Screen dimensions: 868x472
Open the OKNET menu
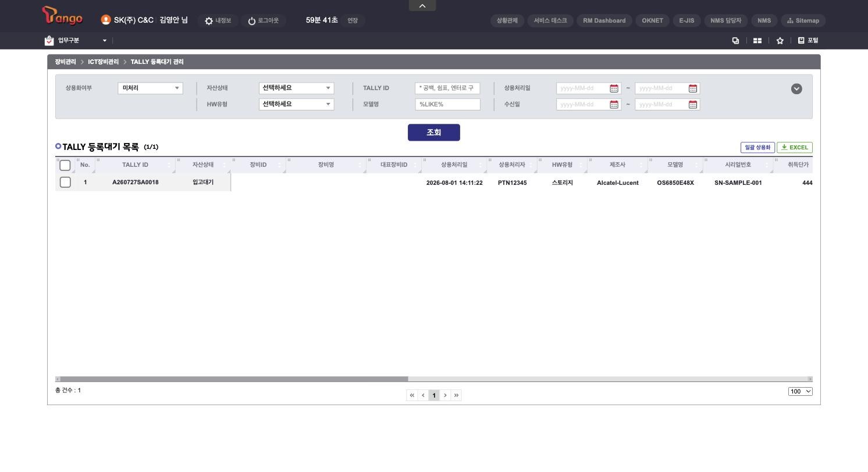(x=652, y=20)
